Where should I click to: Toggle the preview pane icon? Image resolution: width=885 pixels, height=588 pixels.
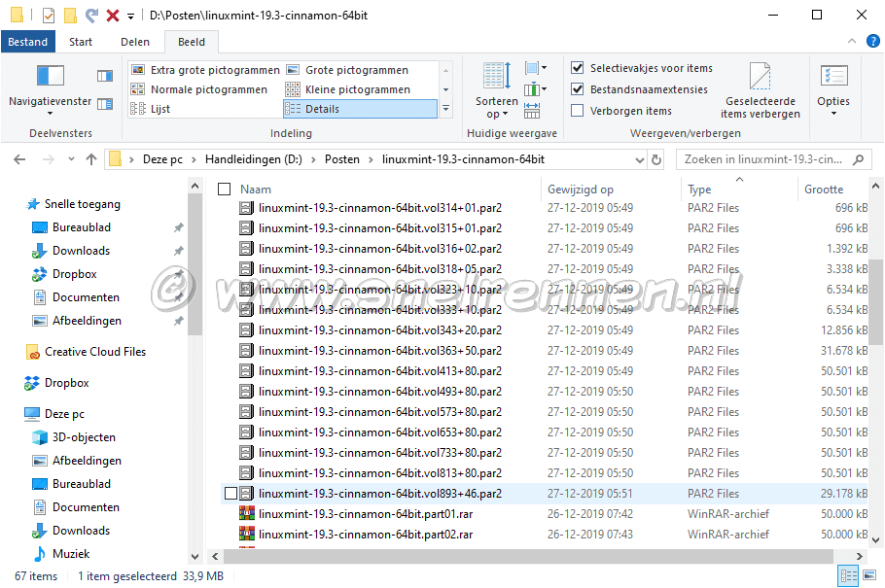tap(105, 76)
